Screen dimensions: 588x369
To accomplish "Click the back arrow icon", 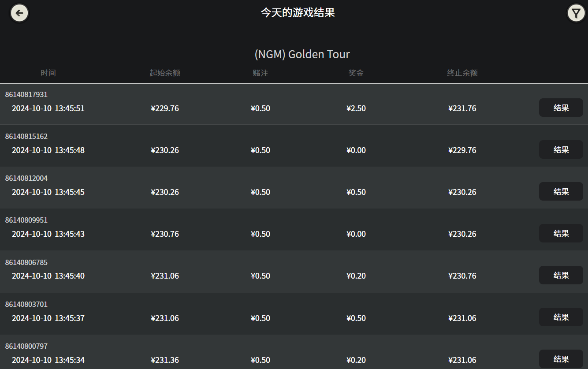I will point(19,13).
